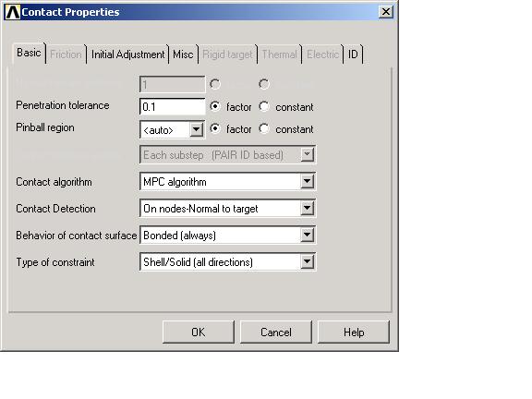
Task: Click the OK button
Action: pos(199,332)
